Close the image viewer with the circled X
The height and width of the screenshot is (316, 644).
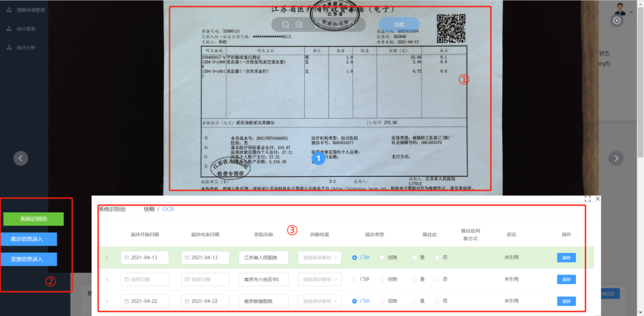[x=617, y=20]
